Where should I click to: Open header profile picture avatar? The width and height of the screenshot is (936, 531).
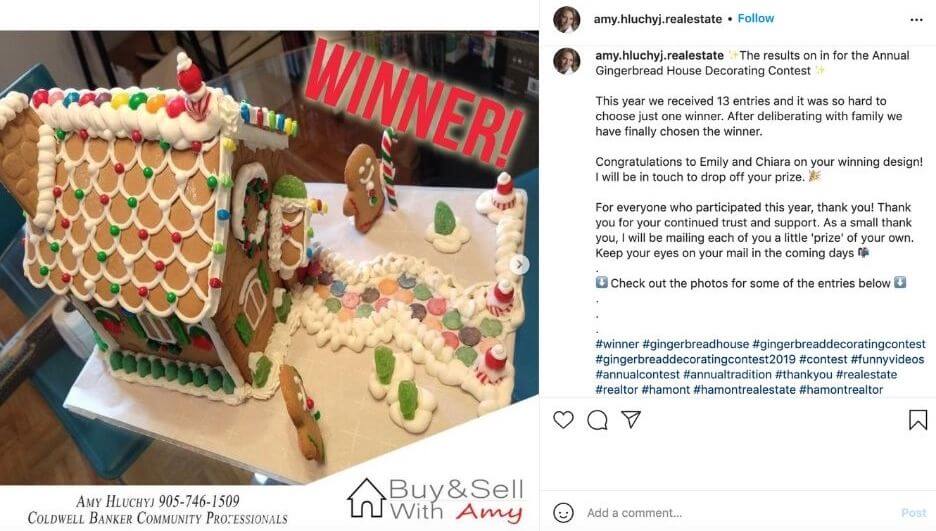(566, 19)
